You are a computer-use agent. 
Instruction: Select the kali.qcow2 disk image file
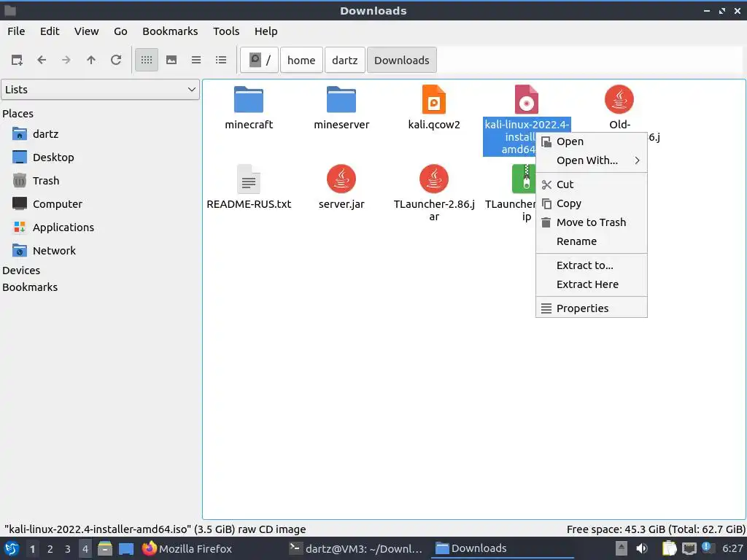tap(433, 99)
